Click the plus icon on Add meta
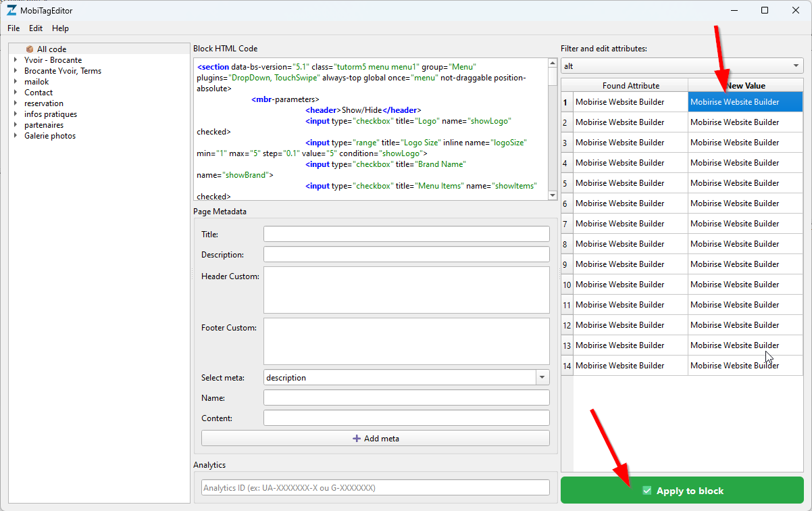 [357, 439]
